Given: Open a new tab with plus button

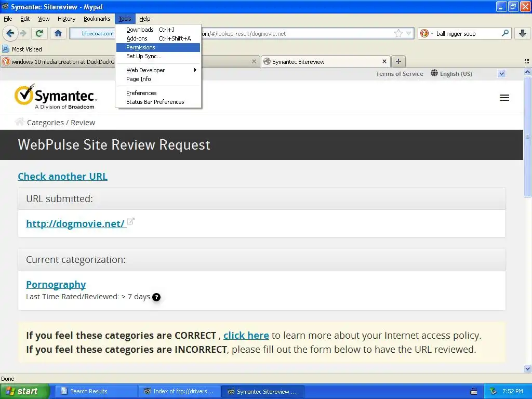Looking at the screenshot, I should click(x=398, y=61).
